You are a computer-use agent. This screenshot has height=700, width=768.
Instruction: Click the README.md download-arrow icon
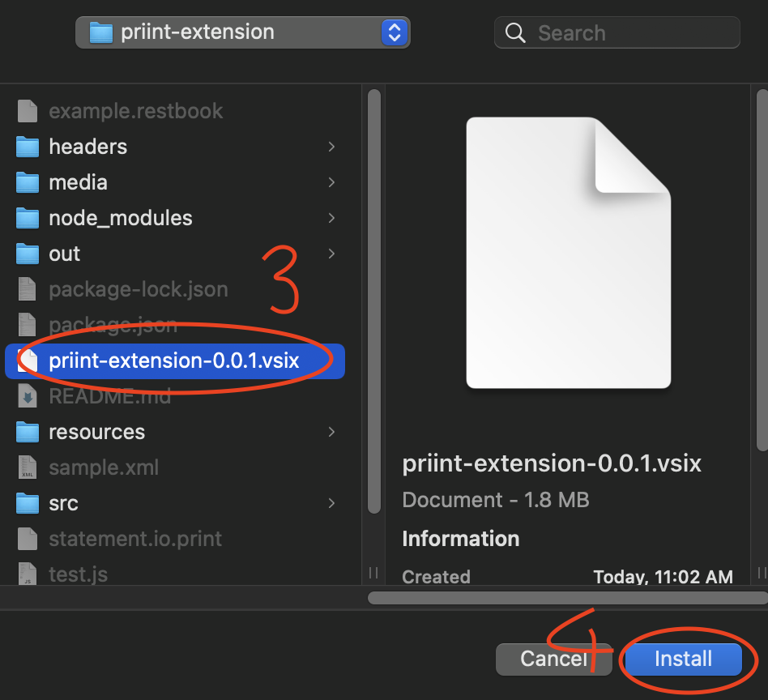28,396
